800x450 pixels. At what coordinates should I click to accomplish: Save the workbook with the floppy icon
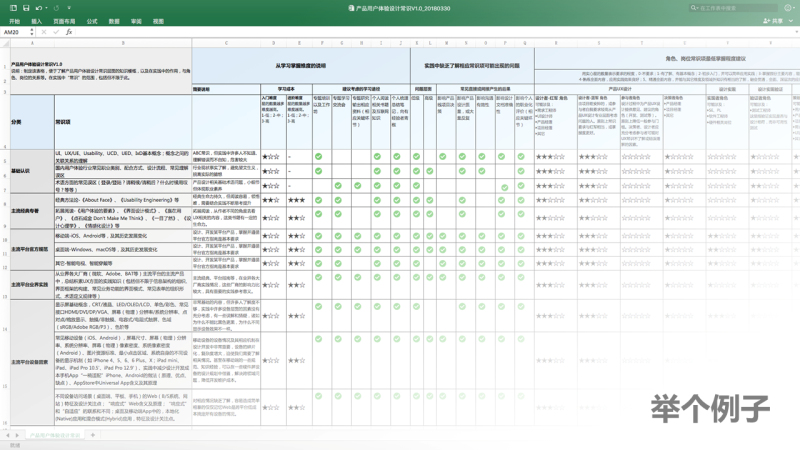click(x=26, y=8)
